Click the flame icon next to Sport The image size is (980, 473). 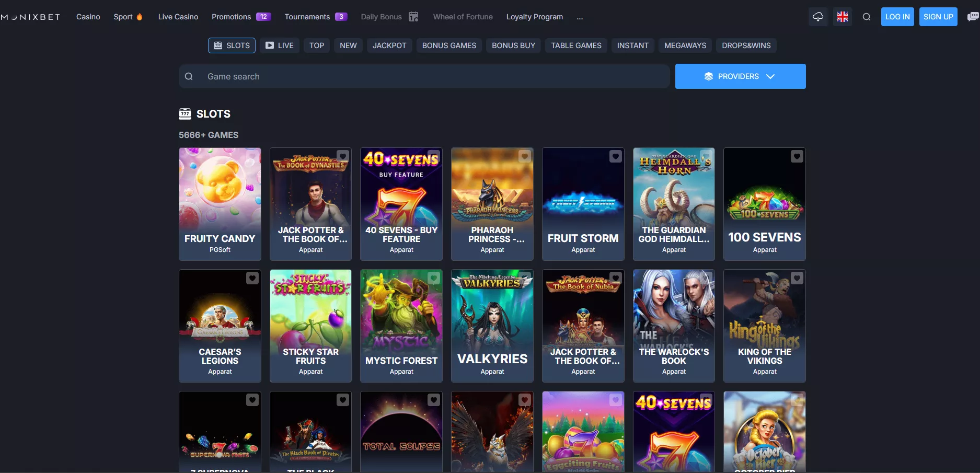point(139,16)
